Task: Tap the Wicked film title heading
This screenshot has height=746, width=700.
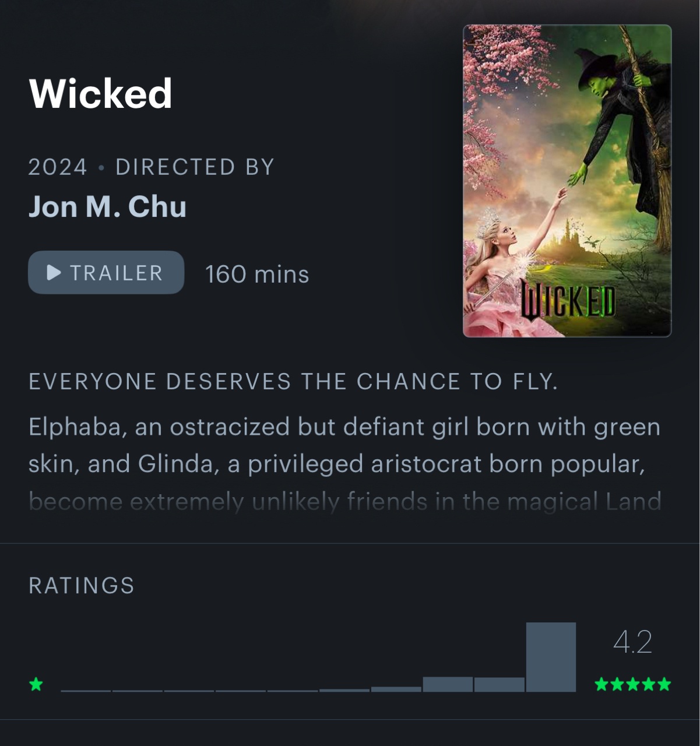Action: [x=100, y=93]
